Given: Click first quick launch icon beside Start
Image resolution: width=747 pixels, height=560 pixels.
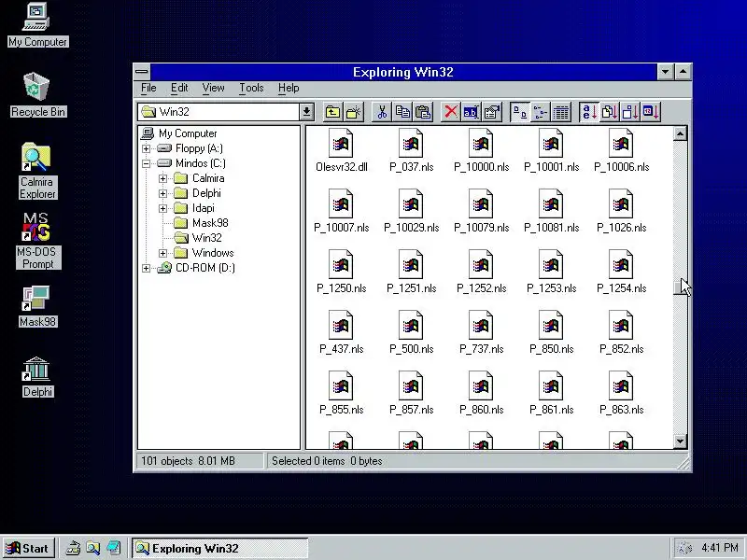Looking at the screenshot, I should pyautogui.click(x=73, y=549).
